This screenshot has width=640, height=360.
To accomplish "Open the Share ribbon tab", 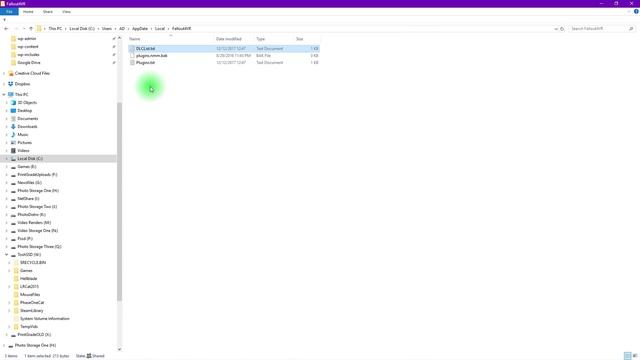I will point(48,12).
